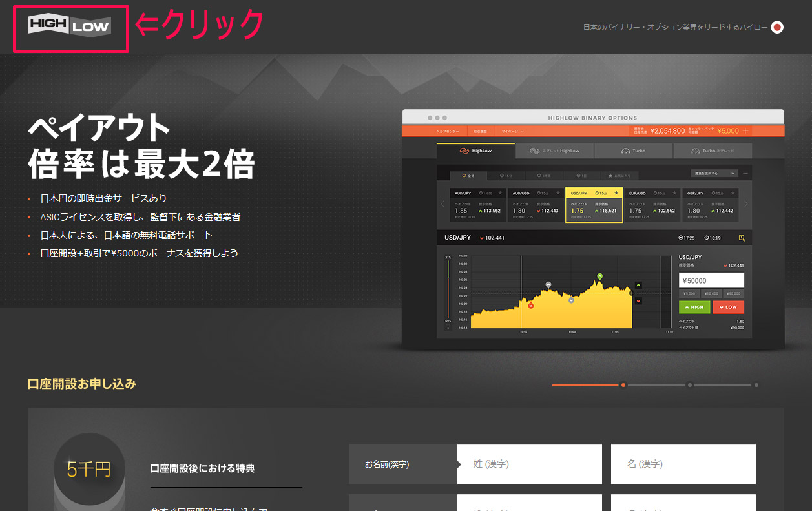
Task: Favorite AUD/USD using its star icon
Action: click(557, 193)
